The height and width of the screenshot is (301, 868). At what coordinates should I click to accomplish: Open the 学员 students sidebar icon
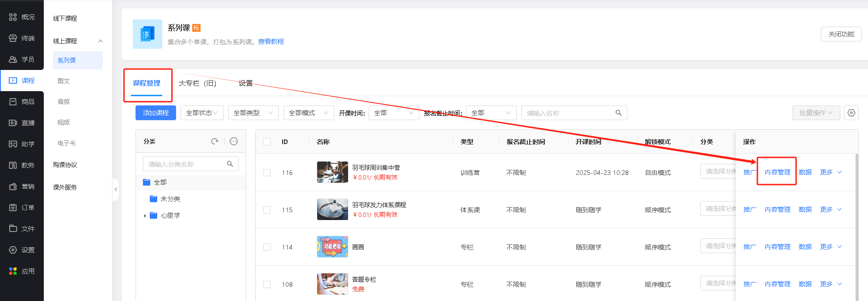pyautogui.click(x=13, y=59)
